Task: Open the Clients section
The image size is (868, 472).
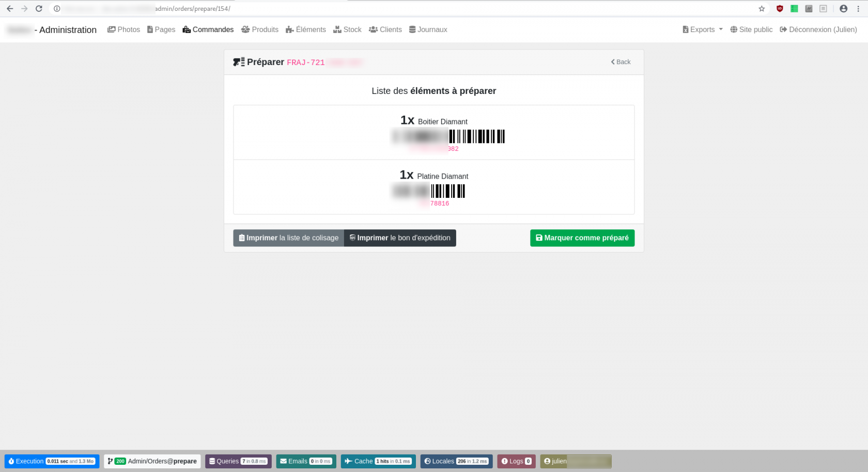Action: click(x=385, y=29)
